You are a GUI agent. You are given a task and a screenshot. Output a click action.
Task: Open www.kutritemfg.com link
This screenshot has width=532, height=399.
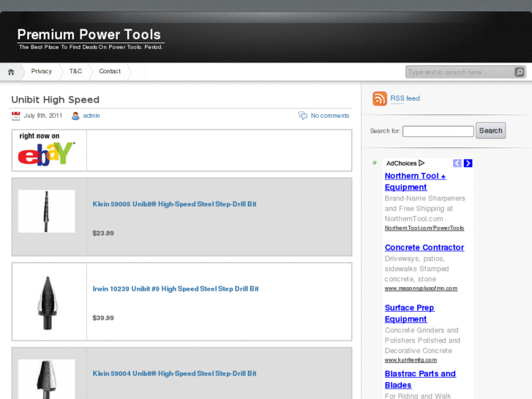coord(411,360)
